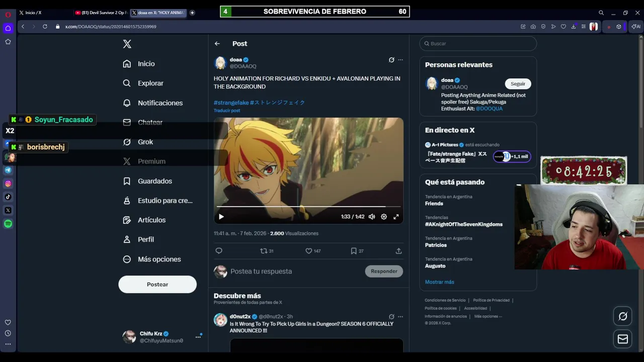Open the #strangefake hashtag
The width and height of the screenshot is (644, 362).
pos(231,103)
